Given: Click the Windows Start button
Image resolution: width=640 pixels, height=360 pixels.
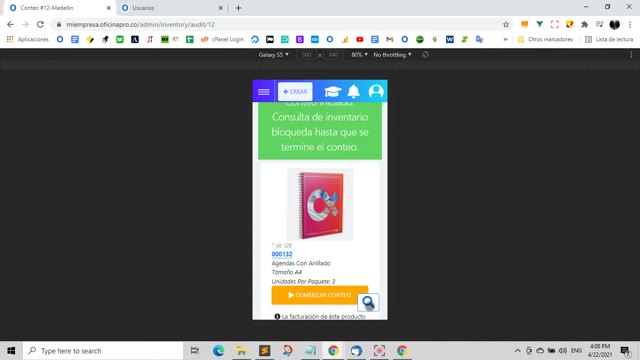Looking at the screenshot, I should pos(11,351).
